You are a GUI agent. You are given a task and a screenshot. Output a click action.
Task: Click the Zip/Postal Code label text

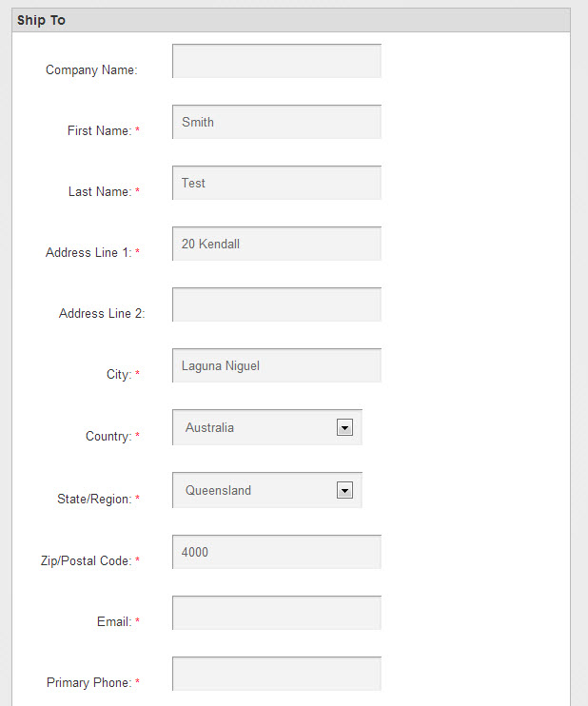pyautogui.click(x=86, y=561)
